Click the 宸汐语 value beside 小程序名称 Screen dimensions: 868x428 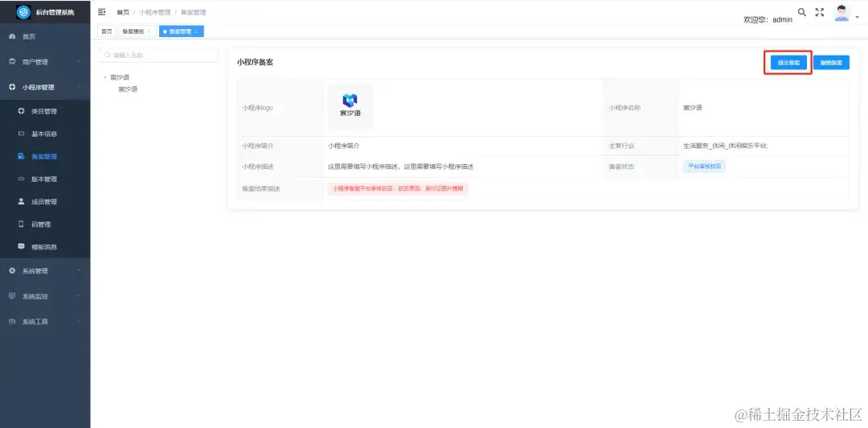point(693,108)
